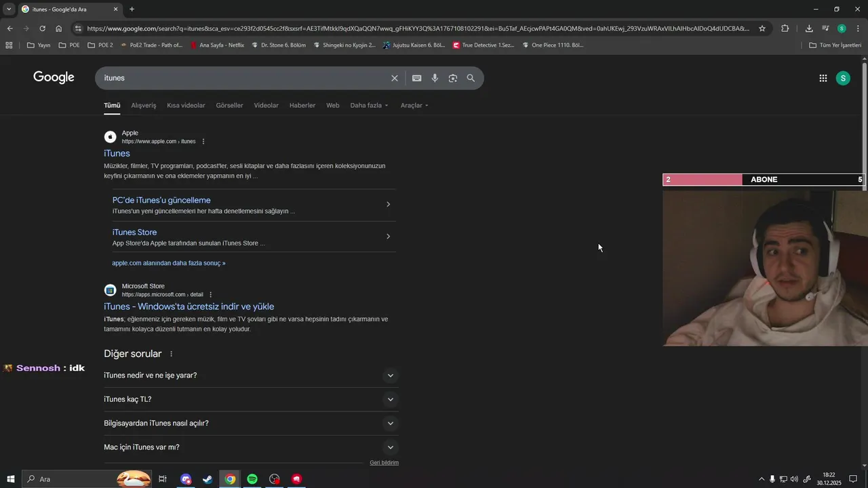Open apple.com alanından daha fazla sonuç

[169, 263]
